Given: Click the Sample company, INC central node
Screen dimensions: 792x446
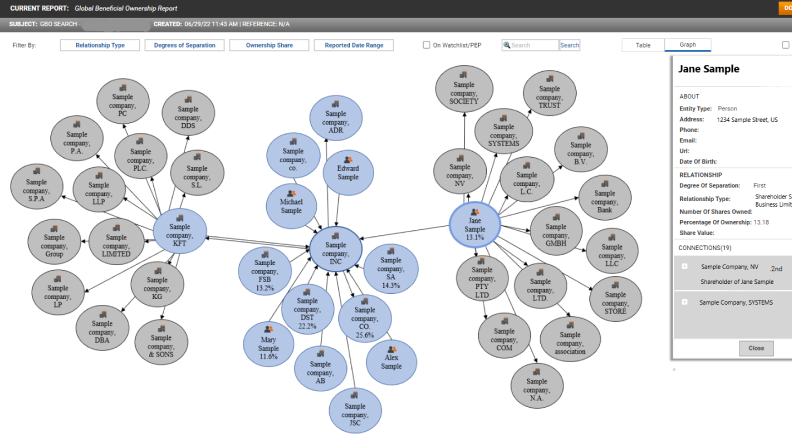Looking at the screenshot, I should pos(335,245).
